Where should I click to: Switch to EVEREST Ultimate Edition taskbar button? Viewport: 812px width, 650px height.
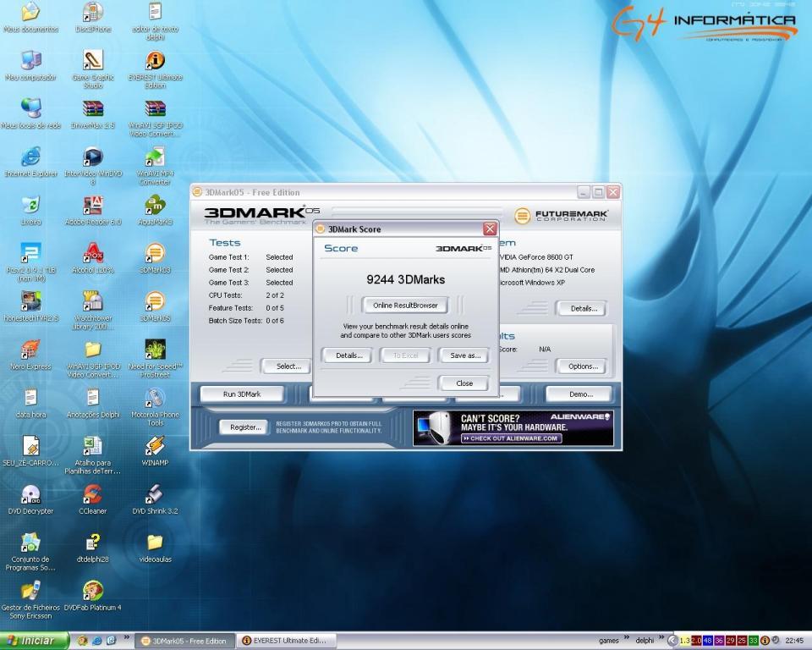286,642
